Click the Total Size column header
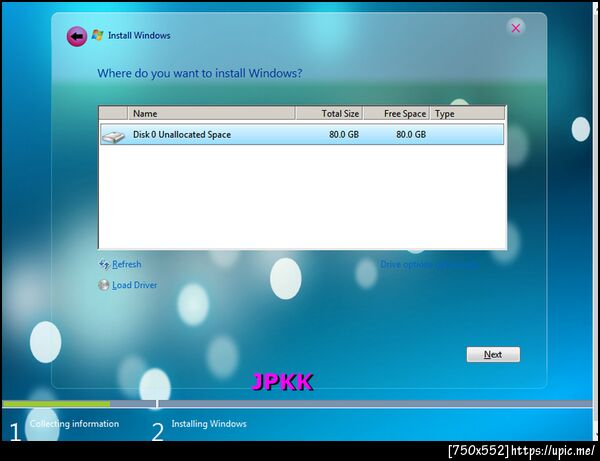The height and width of the screenshot is (461, 600). click(x=329, y=114)
